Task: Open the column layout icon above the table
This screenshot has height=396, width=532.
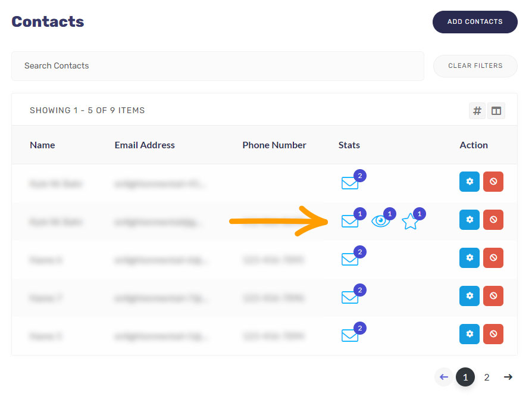Action: coord(496,111)
